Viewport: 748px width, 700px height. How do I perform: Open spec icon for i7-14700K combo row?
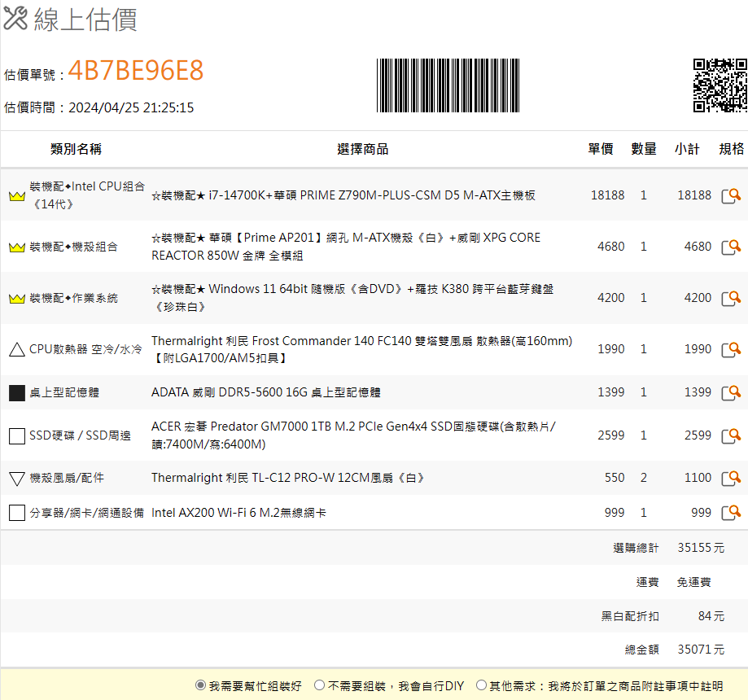[x=731, y=195]
